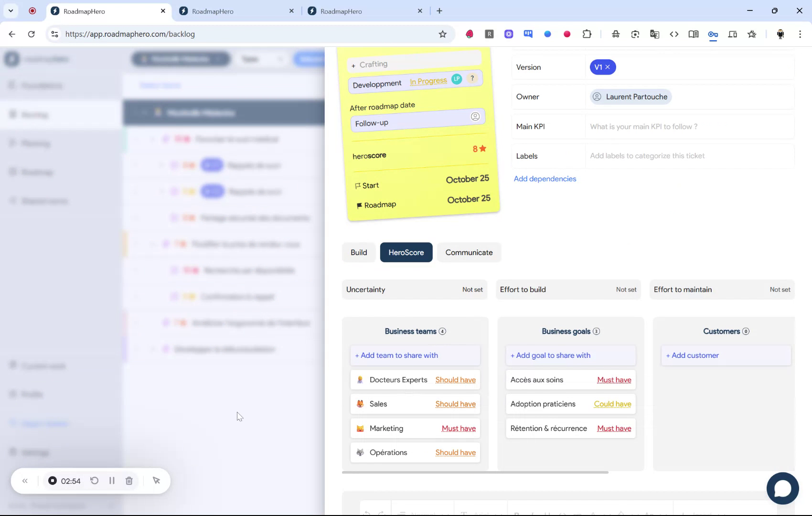Image resolution: width=812 pixels, height=516 pixels.
Task: Open the In Progress status selector
Action: (x=427, y=81)
